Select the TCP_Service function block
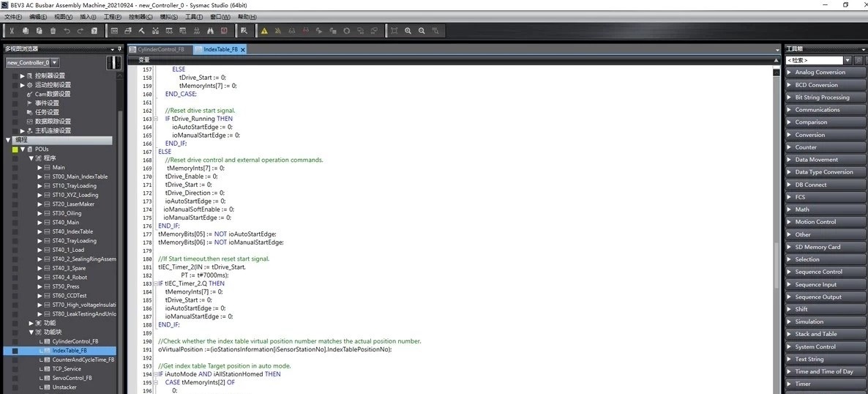This screenshot has width=868, height=394. click(67, 368)
